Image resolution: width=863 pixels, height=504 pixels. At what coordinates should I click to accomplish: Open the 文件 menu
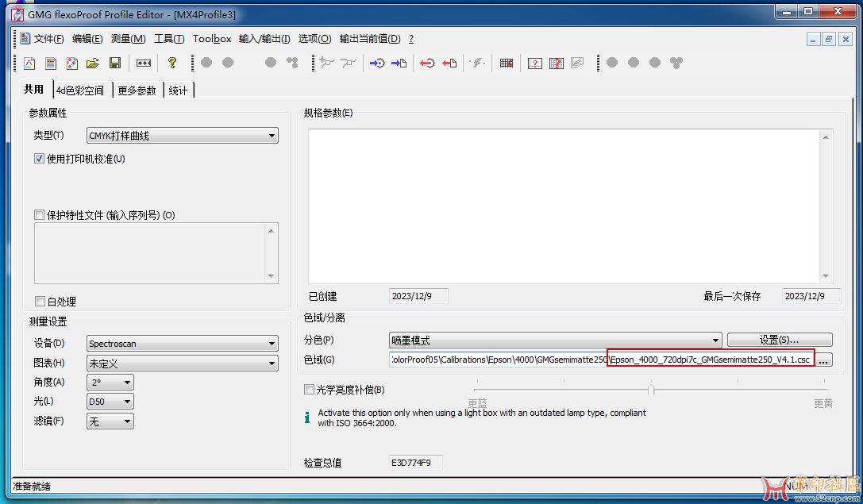pos(49,39)
